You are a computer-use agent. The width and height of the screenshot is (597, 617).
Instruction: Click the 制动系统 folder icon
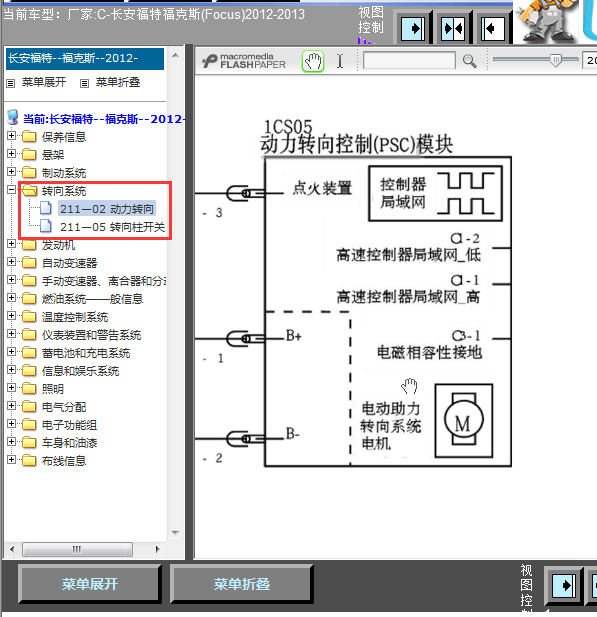click(29, 172)
